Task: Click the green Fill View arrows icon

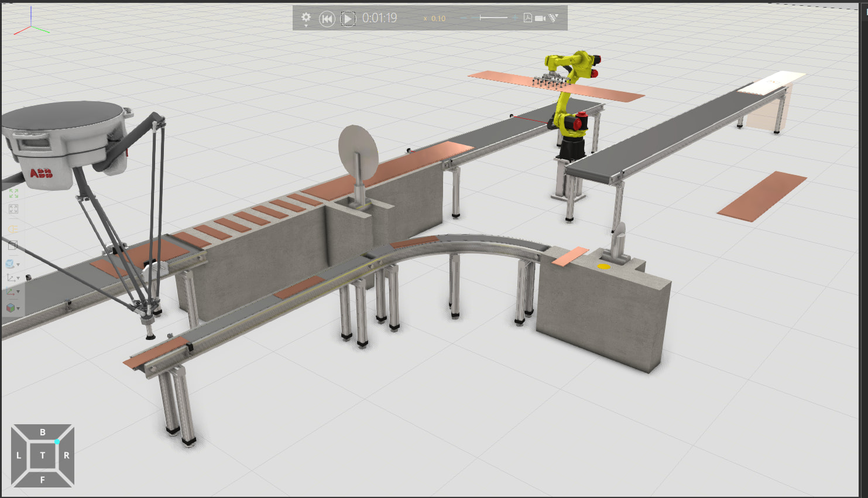Action: coord(13,193)
